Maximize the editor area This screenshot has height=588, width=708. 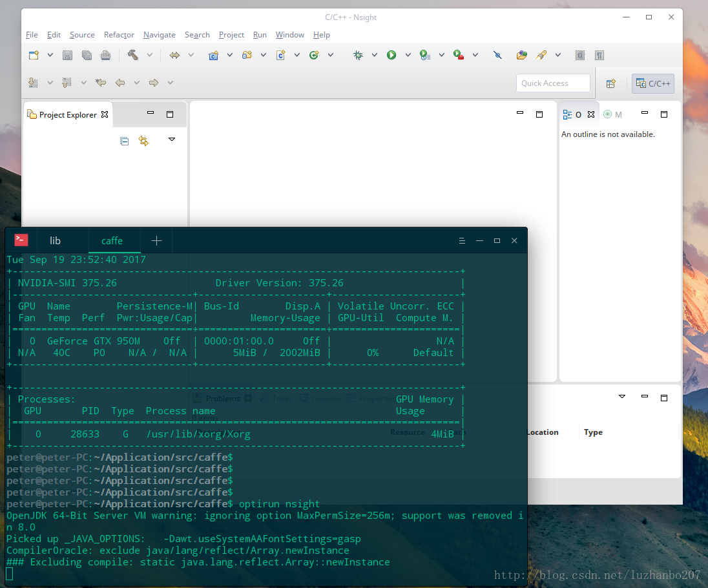tap(539, 114)
